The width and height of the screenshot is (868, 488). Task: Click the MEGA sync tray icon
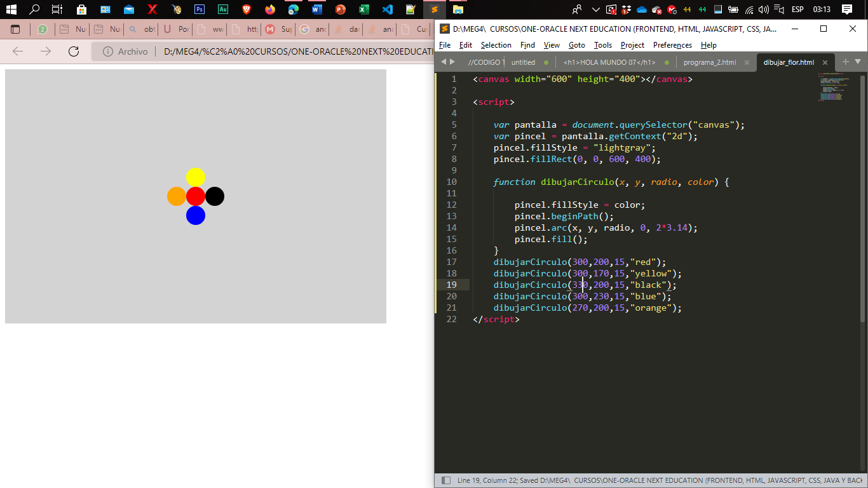(672, 10)
